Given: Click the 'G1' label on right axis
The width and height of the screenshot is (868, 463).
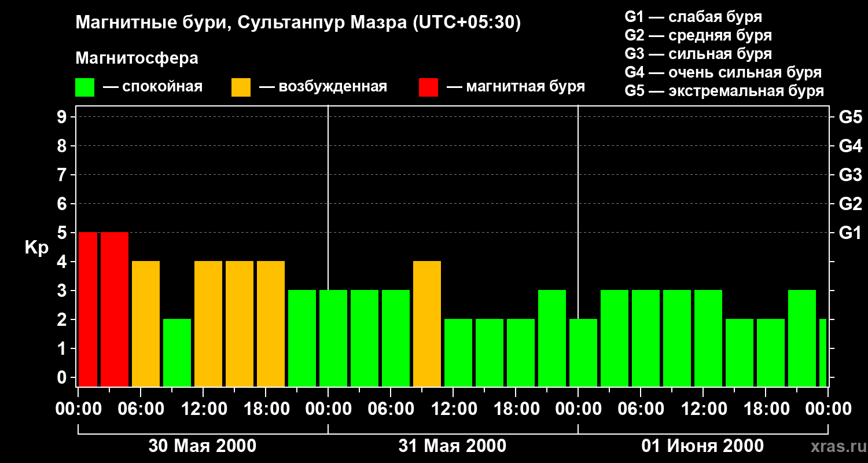Looking at the screenshot, I should click(850, 233).
